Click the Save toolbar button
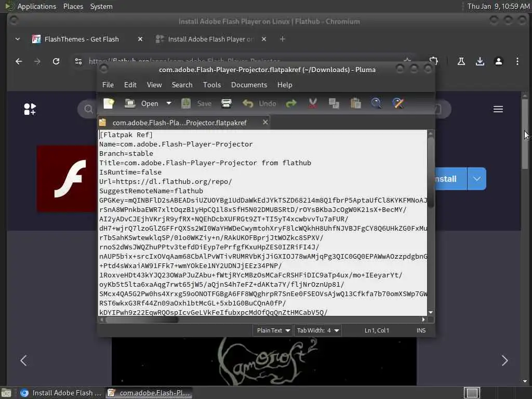This screenshot has width=532, height=399. (x=196, y=103)
